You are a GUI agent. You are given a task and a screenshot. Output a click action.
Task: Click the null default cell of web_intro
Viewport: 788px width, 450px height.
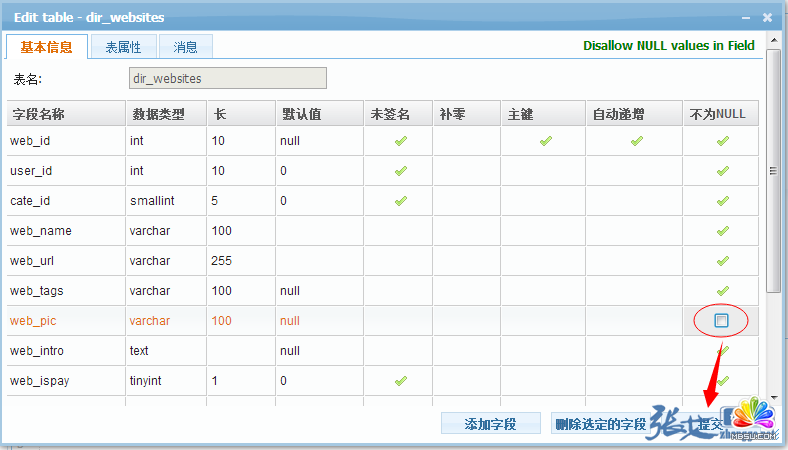click(320, 351)
